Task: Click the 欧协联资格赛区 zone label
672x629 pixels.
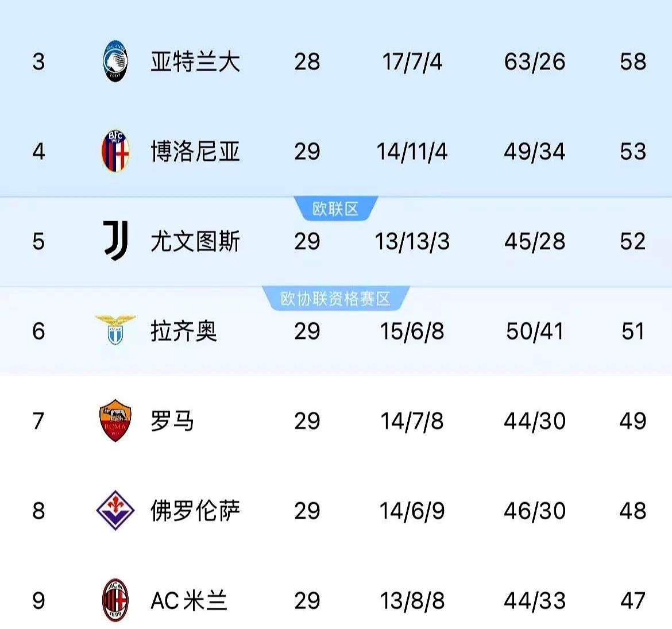Action: pyautogui.click(x=335, y=299)
